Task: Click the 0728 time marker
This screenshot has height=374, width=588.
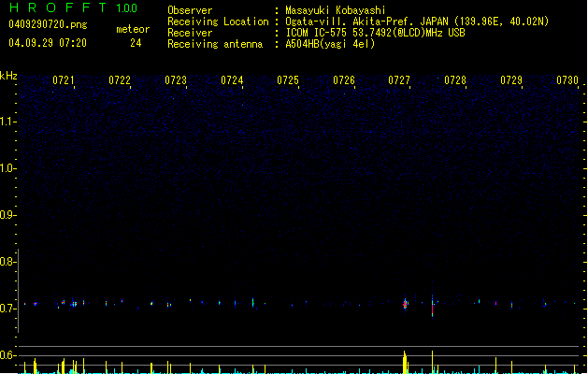Action: click(455, 80)
